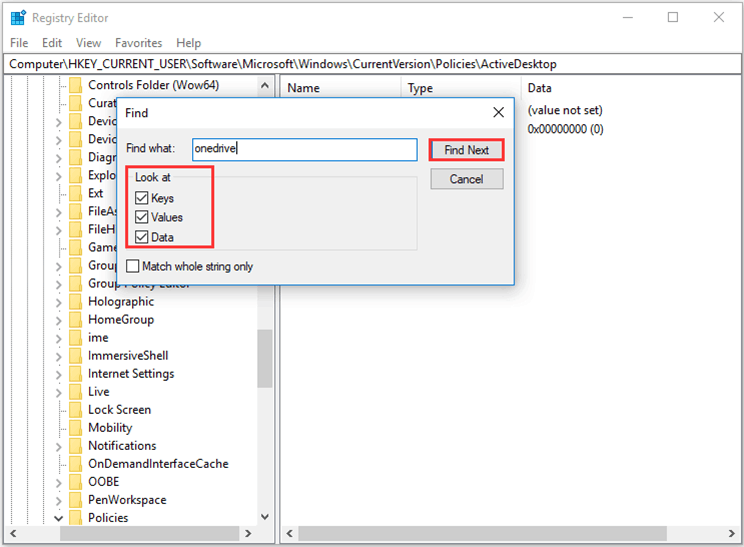Image resolution: width=744 pixels, height=547 pixels.
Task: Click the Registry Editor app icon in title bar
Action: pyautogui.click(x=18, y=18)
